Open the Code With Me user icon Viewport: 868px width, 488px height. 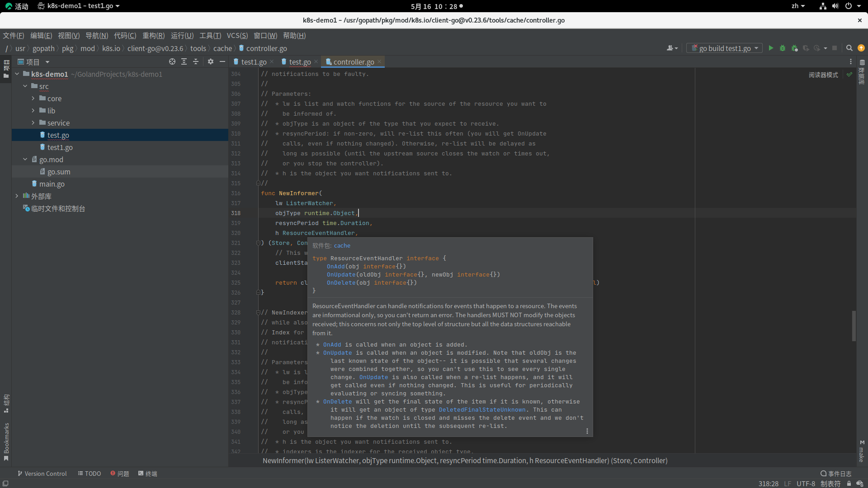[x=672, y=48]
